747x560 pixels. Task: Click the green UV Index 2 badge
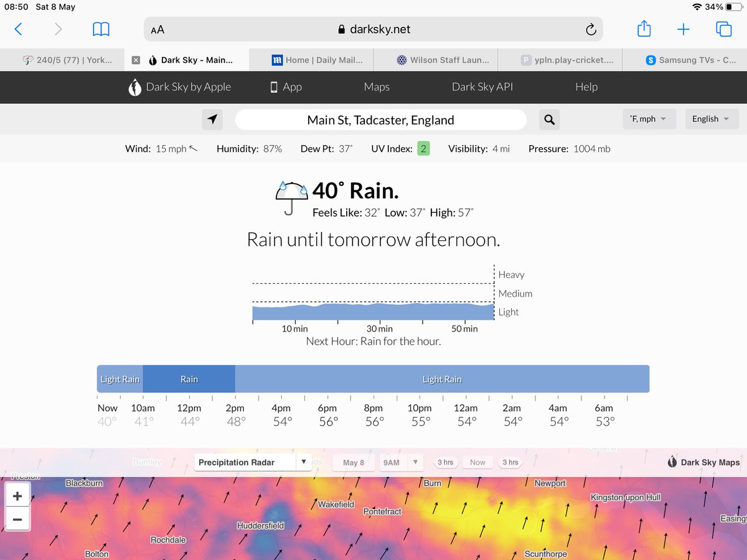(x=423, y=149)
